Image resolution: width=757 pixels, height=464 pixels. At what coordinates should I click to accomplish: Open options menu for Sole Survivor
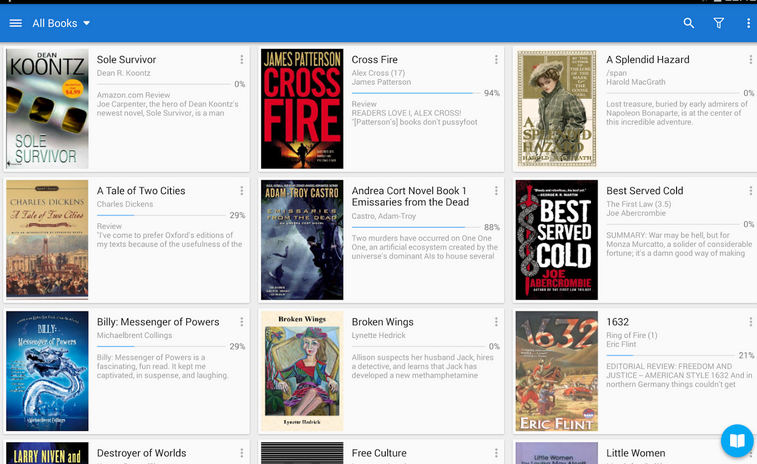[x=242, y=59]
